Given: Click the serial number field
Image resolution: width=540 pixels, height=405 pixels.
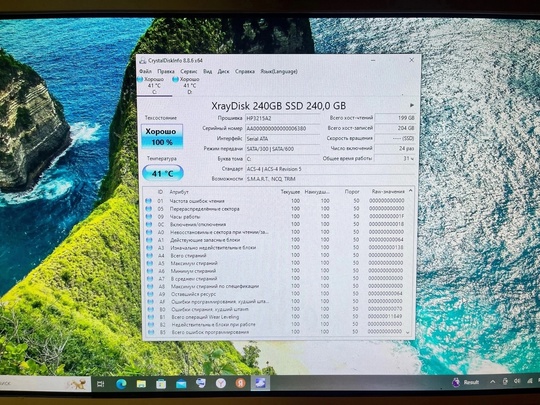Looking at the screenshot, I should tap(282, 128).
